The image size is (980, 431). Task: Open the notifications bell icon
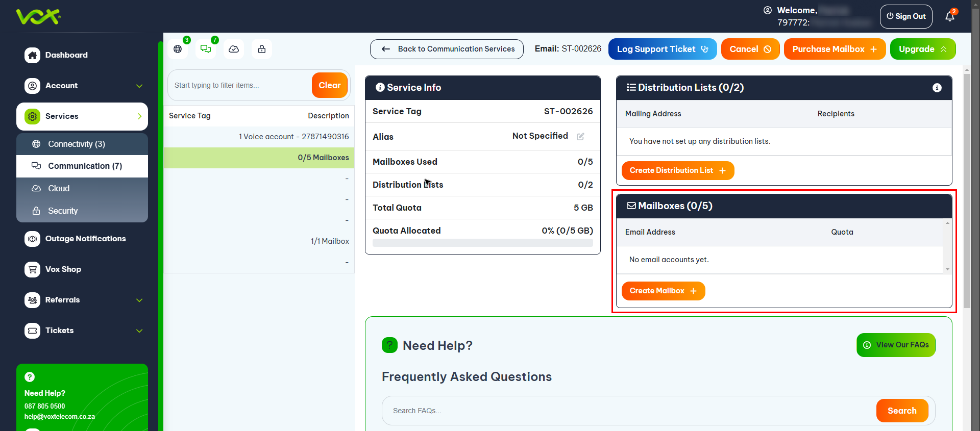[x=949, y=17]
